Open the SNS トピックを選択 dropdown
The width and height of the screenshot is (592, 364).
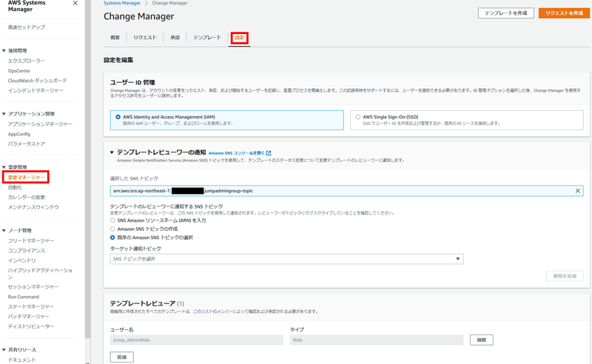point(286,259)
